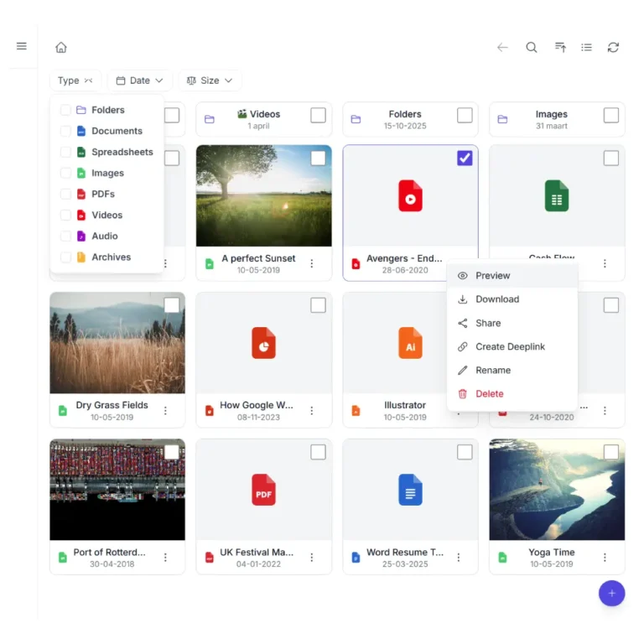The height and width of the screenshot is (644, 644).
Task: Check the Folders type filter checkbox
Action: 65,110
